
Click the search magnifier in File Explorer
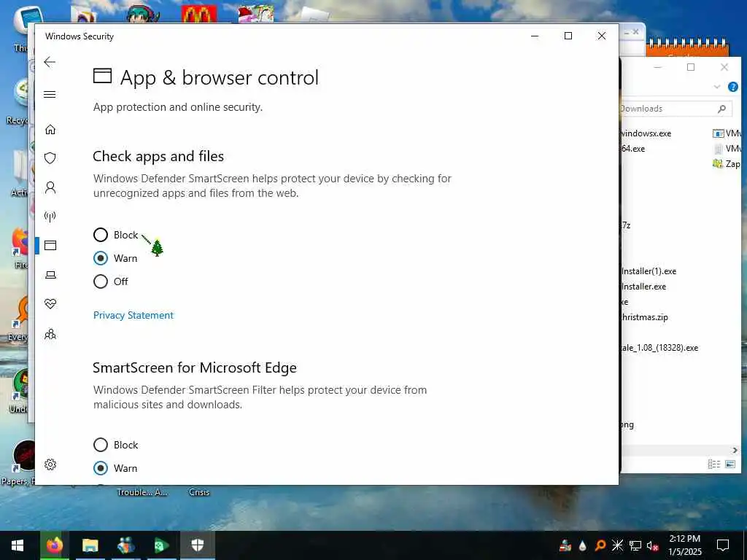click(721, 109)
